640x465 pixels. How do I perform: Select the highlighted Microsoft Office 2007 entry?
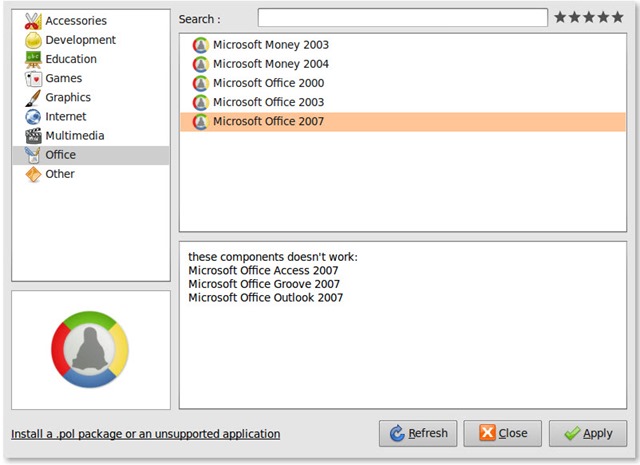(402, 122)
